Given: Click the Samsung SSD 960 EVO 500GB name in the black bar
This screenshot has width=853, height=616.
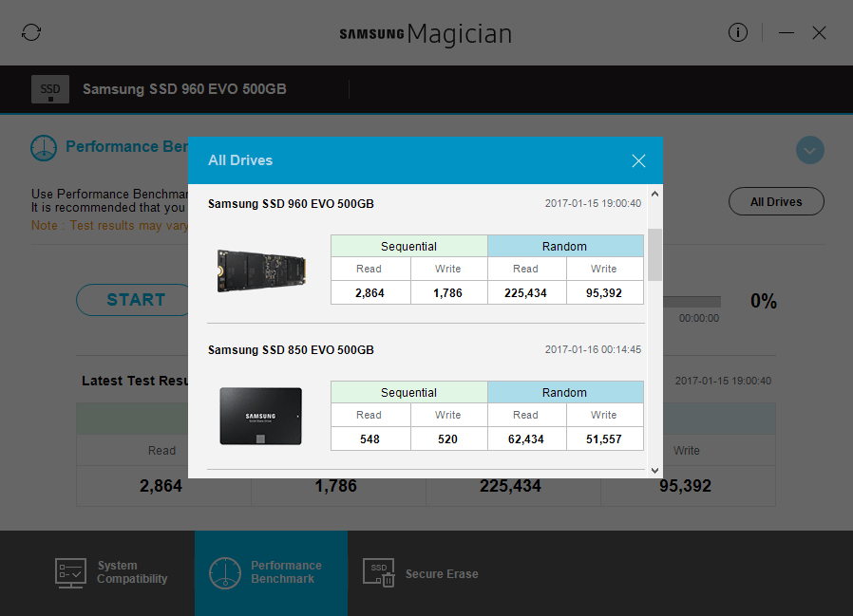Looking at the screenshot, I should (184, 89).
